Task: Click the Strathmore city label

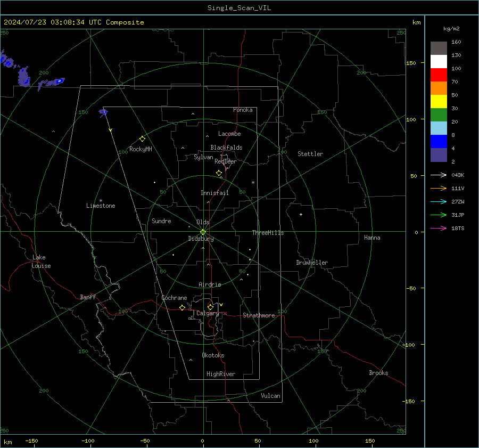Action: click(259, 315)
